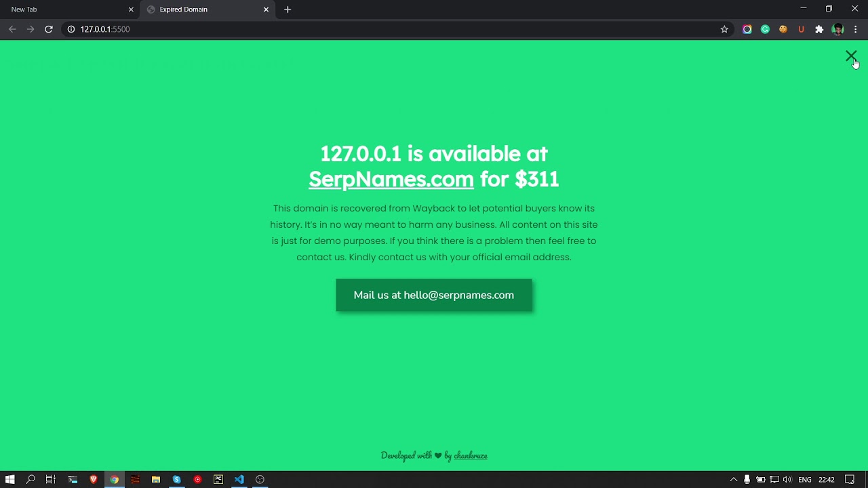Open the volume control in the tray
This screenshot has height=488, width=868.
[787, 479]
